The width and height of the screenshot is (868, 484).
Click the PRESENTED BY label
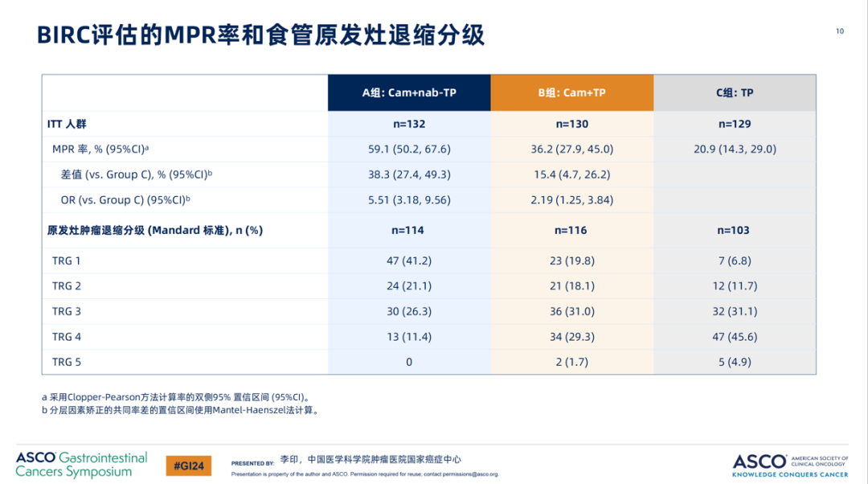point(252,463)
